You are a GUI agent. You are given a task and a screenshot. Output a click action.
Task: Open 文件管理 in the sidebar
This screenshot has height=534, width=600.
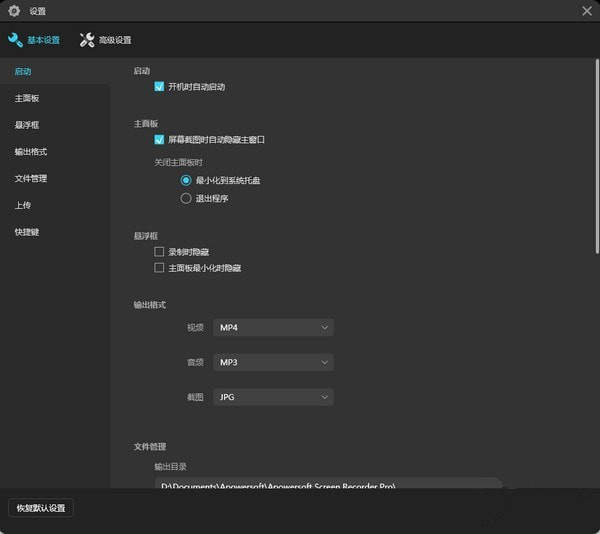click(x=31, y=179)
